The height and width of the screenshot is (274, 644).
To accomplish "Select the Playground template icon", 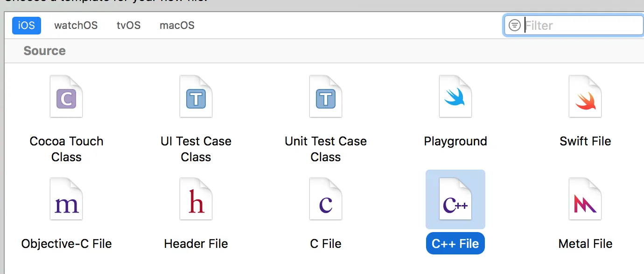I will click(455, 96).
